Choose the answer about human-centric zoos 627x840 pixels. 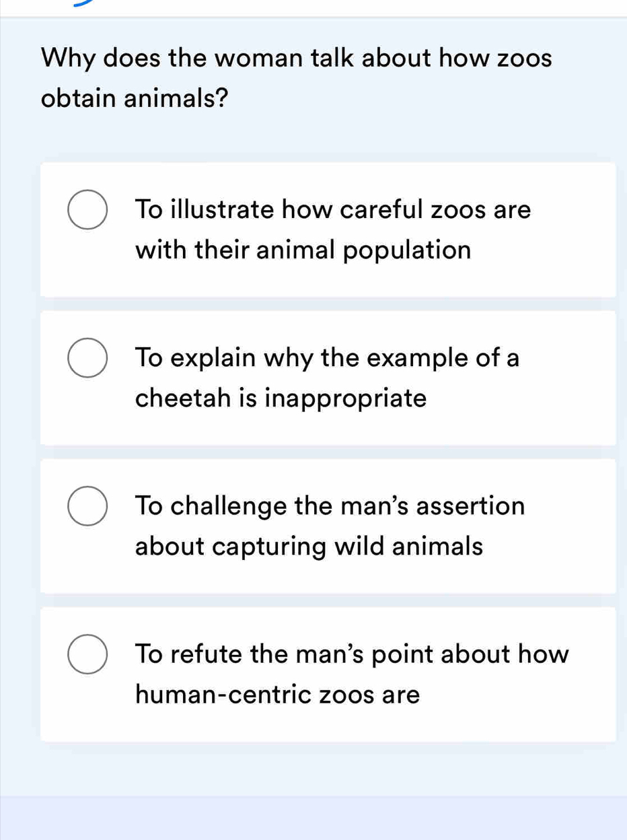328,673
